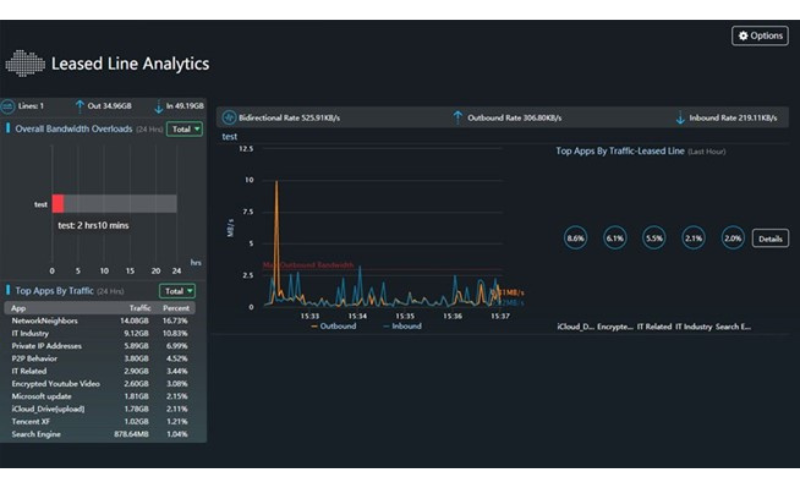Click the Bidirectional Rate pulse icon
This screenshot has height=500, width=800.
(229, 118)
